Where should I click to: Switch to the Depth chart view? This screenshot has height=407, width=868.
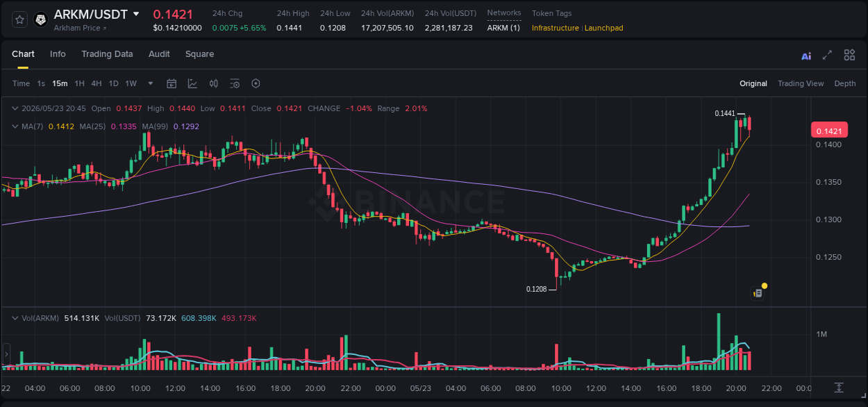pos(845,83)
